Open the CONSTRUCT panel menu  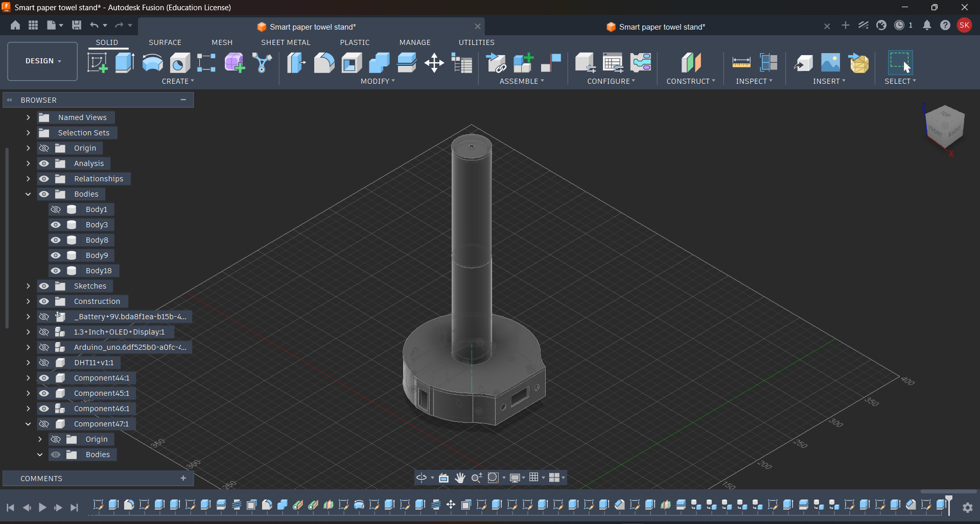pos(691,81)
